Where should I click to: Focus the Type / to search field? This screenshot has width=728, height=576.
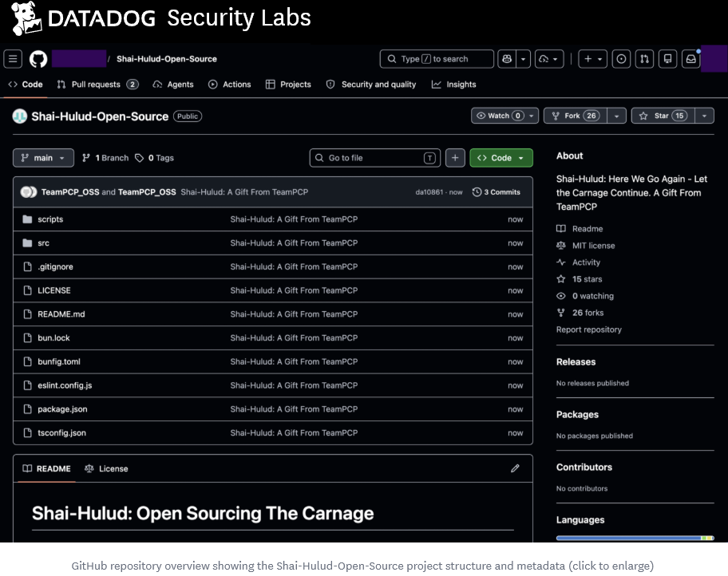pos(437,59)
